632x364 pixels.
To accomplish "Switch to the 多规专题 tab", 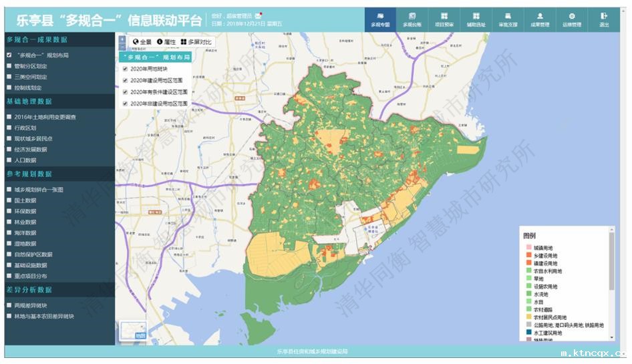I will click(380, 19).
